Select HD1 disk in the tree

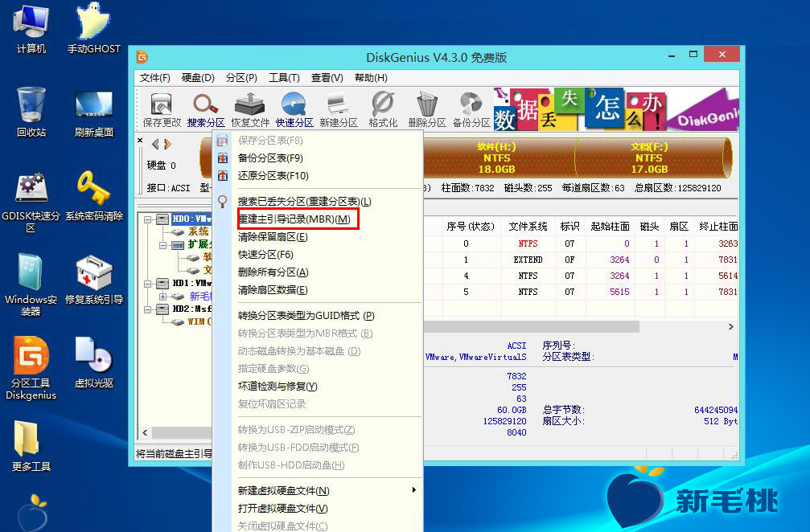[191, 284]
